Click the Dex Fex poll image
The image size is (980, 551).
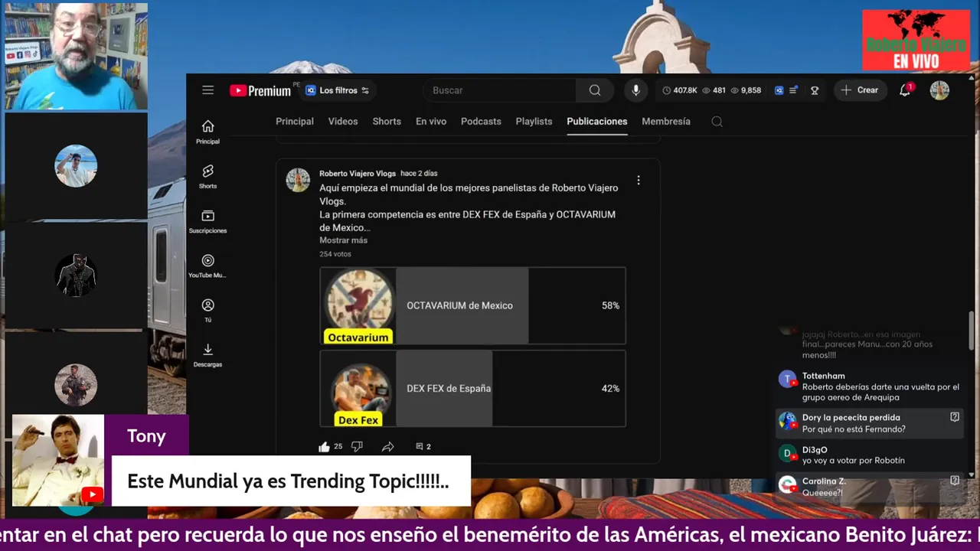click(358, 388)
